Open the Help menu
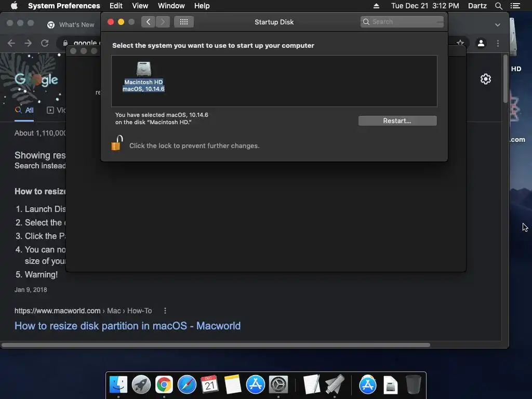Viewport: 532px width, 399px height. coord(202,6)
